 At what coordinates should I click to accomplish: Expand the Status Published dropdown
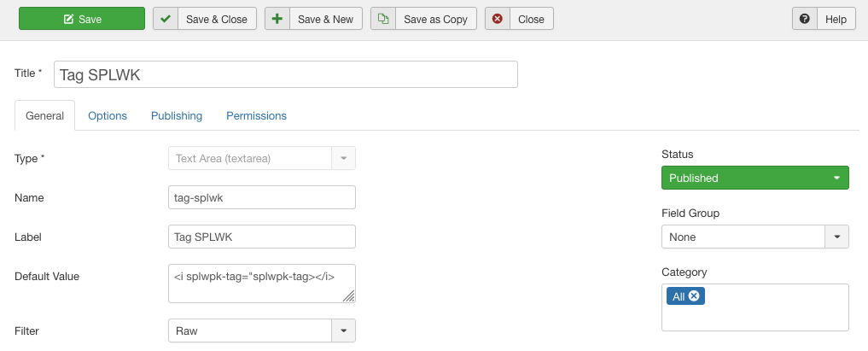coord(754,178)
